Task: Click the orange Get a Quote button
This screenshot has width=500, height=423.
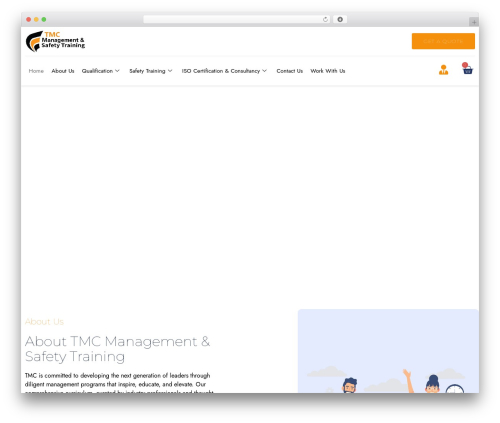Action: click(443, 41)
